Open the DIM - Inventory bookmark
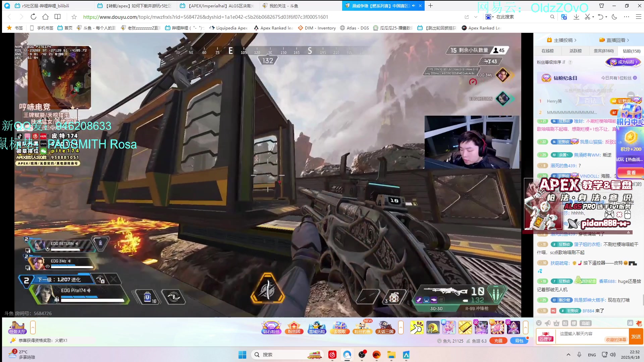This screenshot has width=644, height=362. click(x=317, y=28)
